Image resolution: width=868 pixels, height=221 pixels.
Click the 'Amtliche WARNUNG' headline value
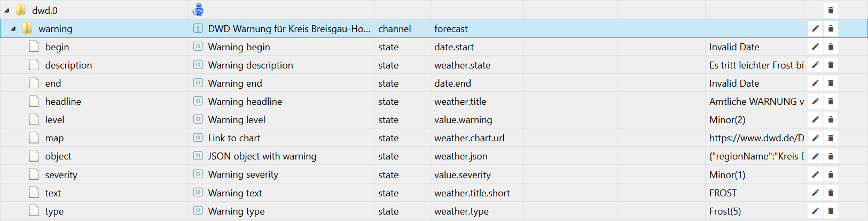coord(756,102)
